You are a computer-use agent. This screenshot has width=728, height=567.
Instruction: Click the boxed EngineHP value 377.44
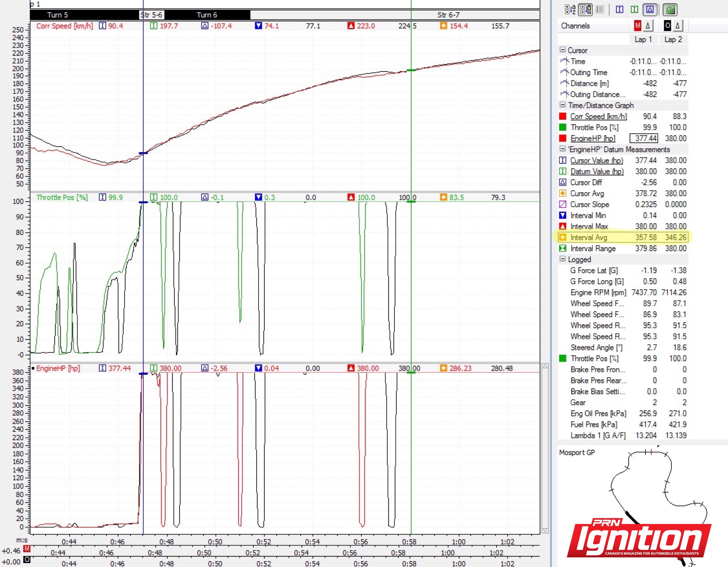tap(644, 139)
